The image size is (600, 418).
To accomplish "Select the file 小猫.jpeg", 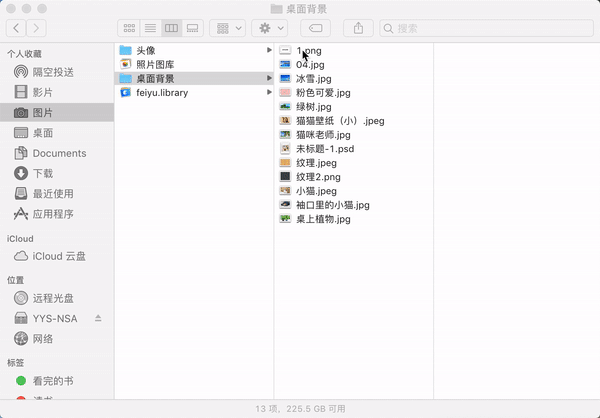I will 354,191.
